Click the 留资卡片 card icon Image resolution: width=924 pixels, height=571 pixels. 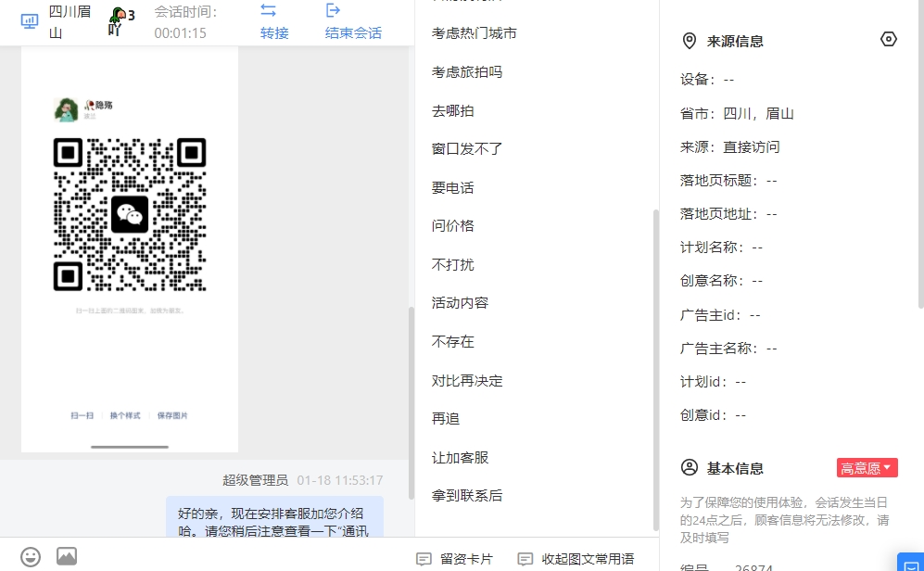(x=424, y=559)
